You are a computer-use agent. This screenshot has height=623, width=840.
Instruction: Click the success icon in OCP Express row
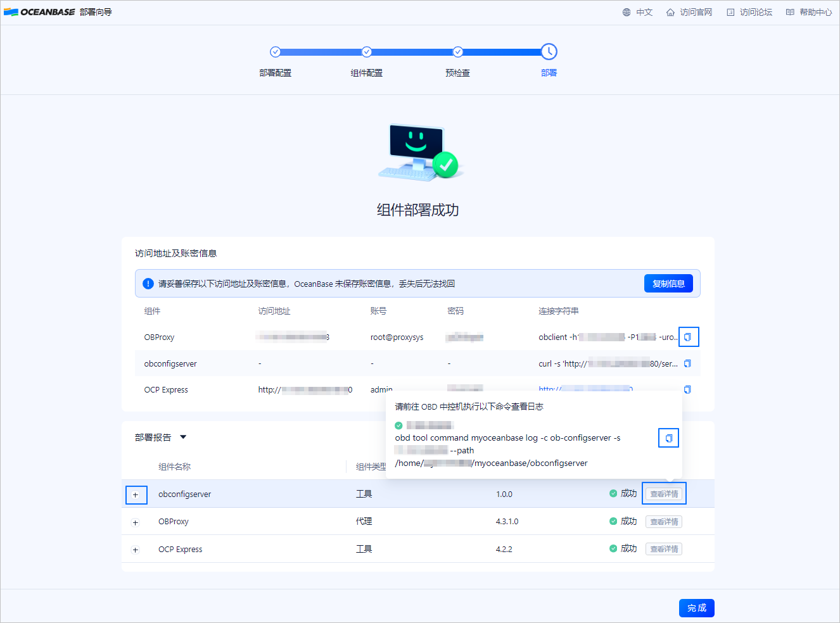(x=613, y=548)
